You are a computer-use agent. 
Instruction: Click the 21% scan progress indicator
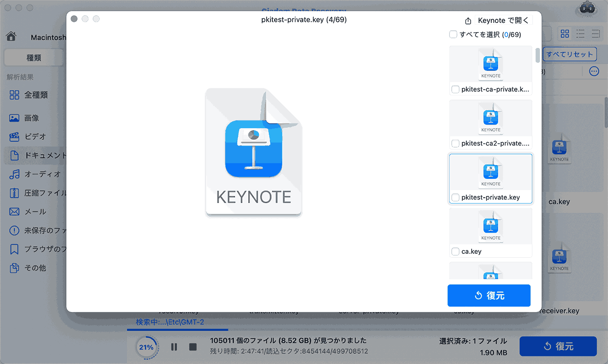coord(146,347)
